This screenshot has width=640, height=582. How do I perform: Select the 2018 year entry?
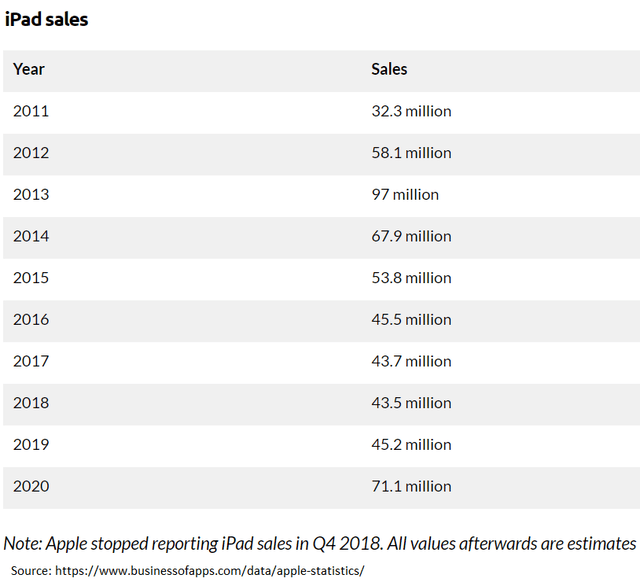pos(31,403)
